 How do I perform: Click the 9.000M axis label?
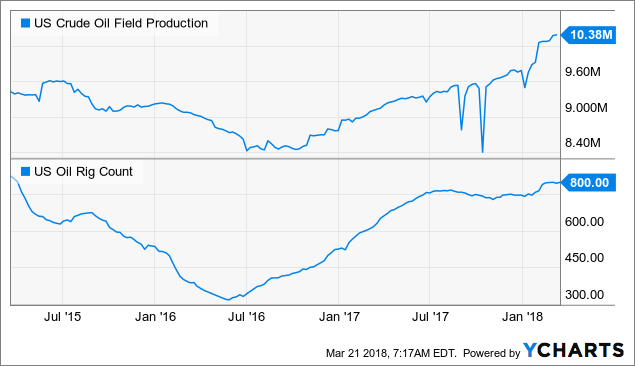click(x=586, y=108)
